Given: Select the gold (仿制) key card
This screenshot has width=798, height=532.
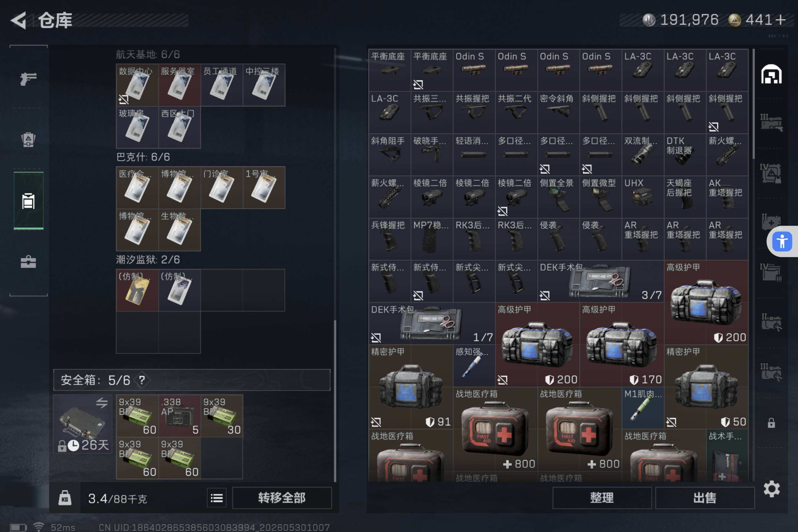Looking at the screenshot, I should click(x=137, y=290).
